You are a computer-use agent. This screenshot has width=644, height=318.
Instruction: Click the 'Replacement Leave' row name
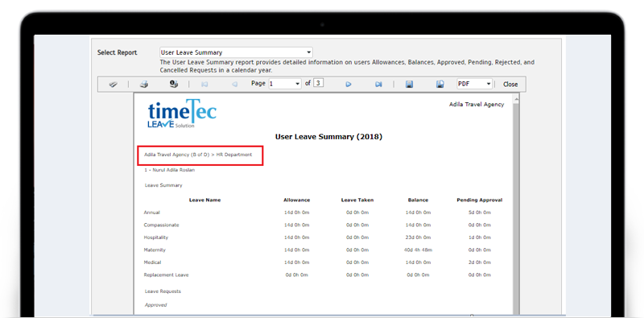tap(166, 275)
